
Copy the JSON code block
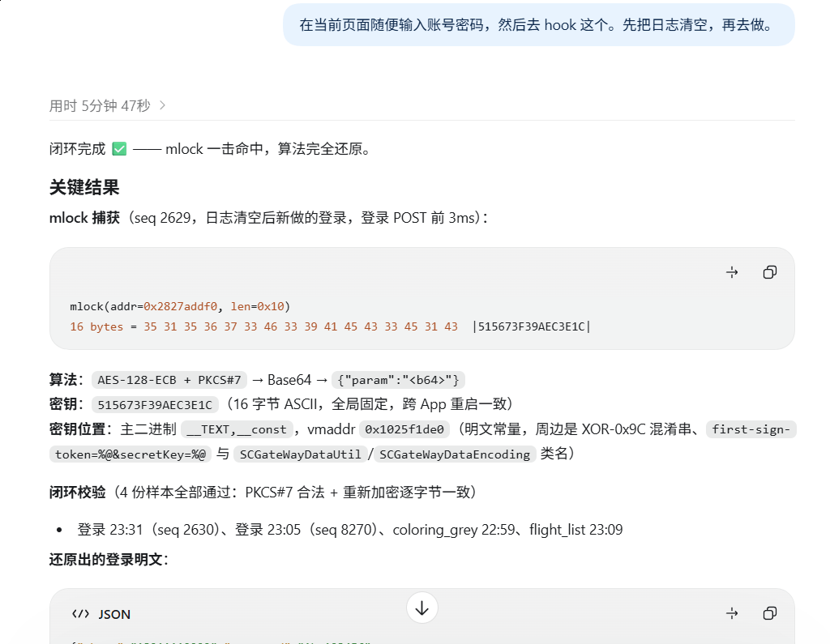[x=770, y=613]
